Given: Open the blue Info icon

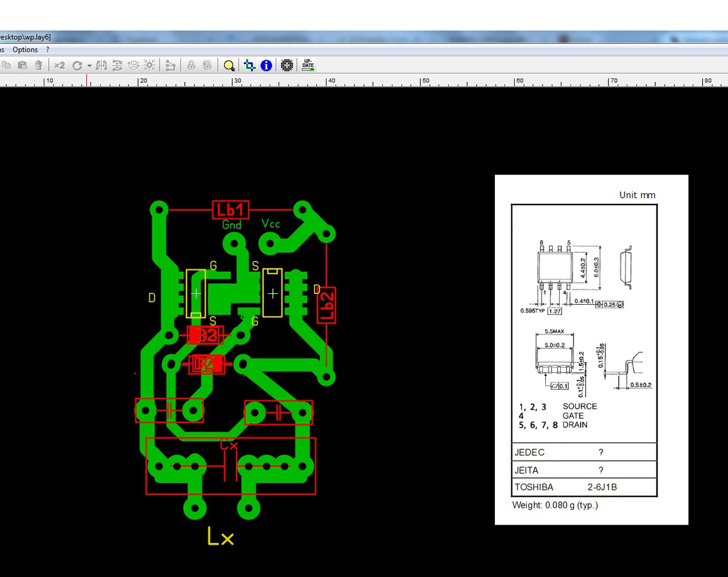Looking at the screenshot, I should [x=266, y=65].
